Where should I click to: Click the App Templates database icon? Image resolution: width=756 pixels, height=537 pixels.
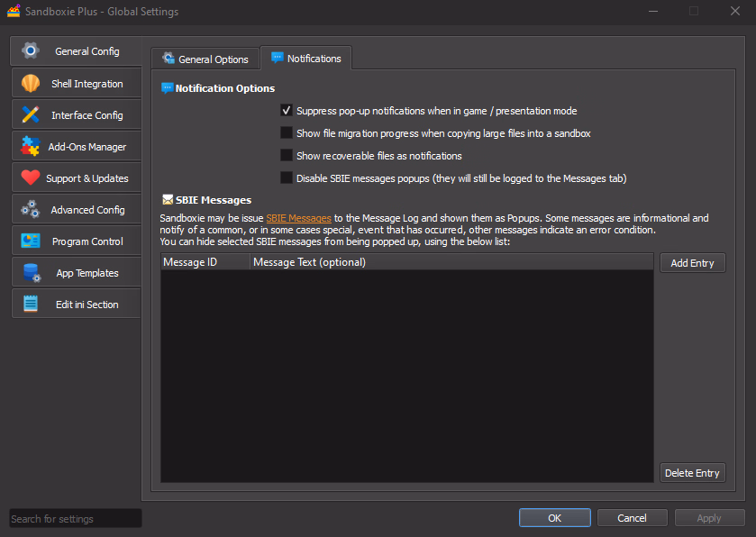tap(32, 273)
